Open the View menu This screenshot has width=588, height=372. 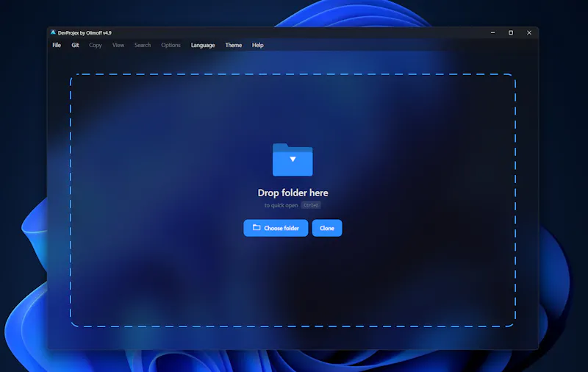(118, 45)
